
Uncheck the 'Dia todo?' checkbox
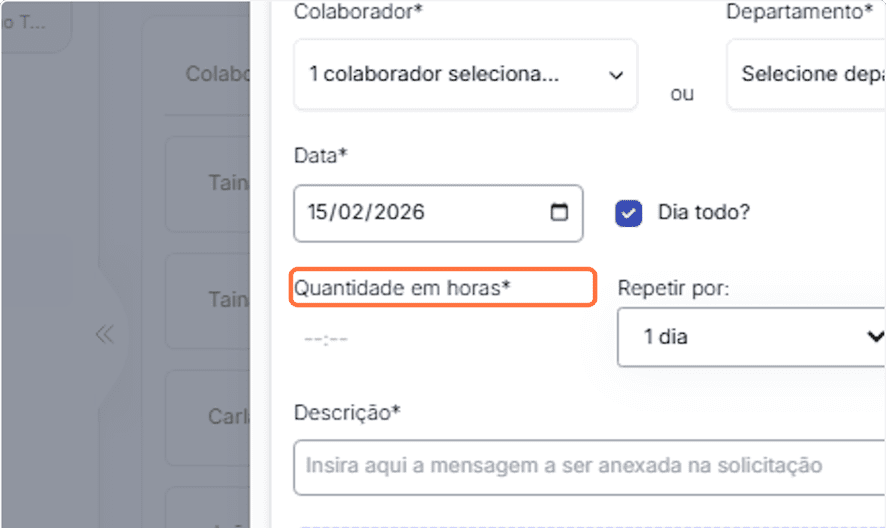629,213
